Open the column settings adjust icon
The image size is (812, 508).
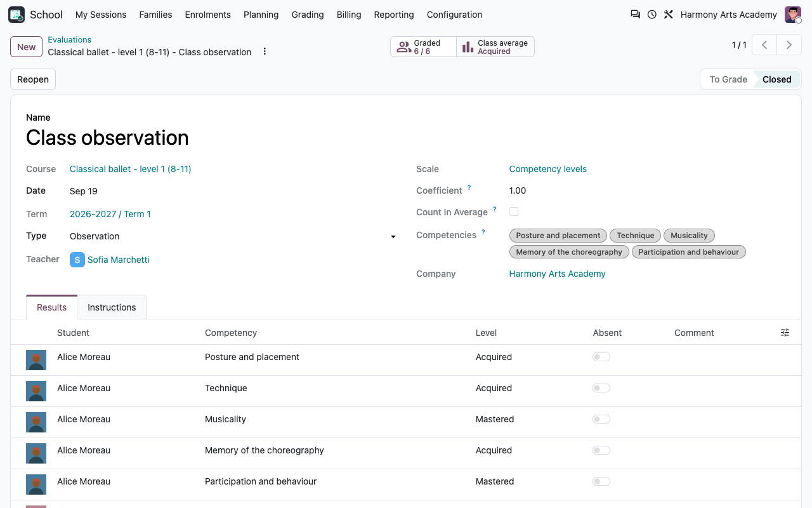point(785,333)
